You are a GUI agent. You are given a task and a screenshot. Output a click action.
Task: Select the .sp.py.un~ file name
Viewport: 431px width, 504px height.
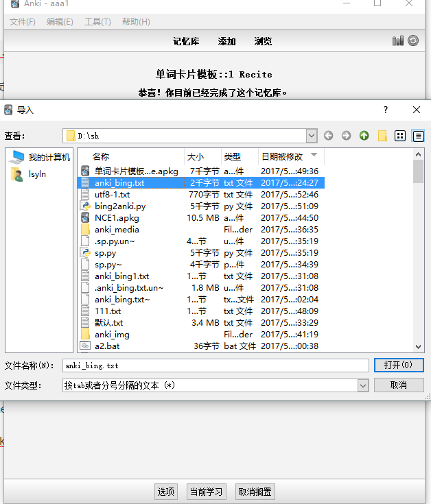pyautogui.click(x=115, y=241)
